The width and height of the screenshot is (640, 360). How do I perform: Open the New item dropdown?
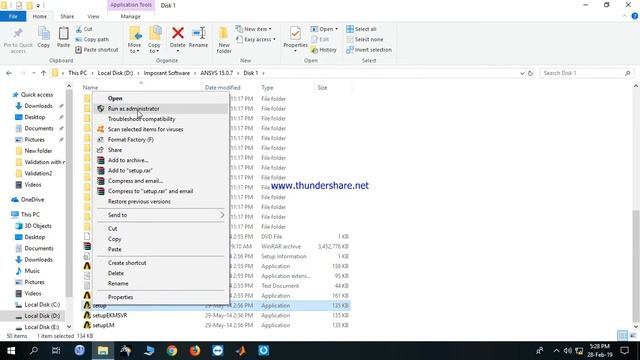253,29
